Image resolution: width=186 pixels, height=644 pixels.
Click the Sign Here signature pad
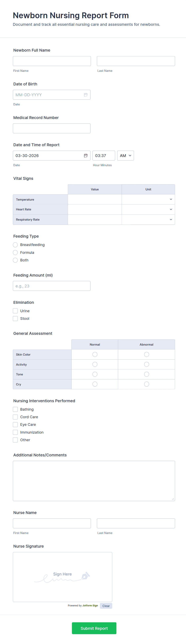62,577
